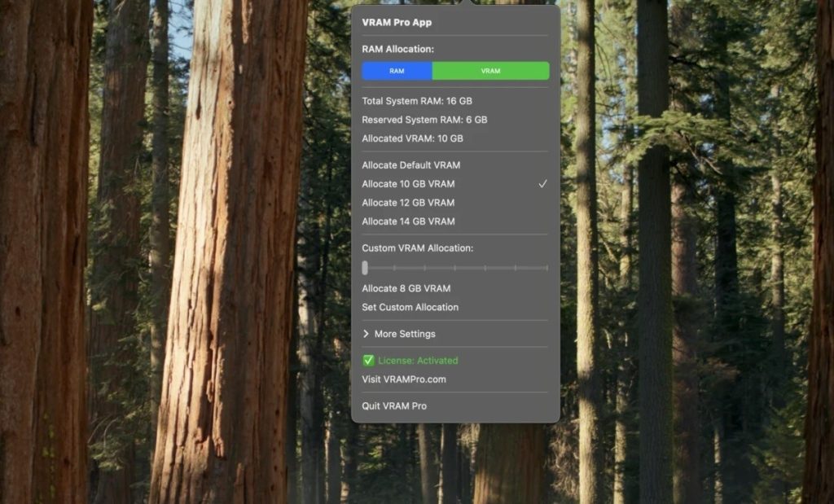
Task: Select Allocate Default VRAM
Action: (x=410, y=165)
